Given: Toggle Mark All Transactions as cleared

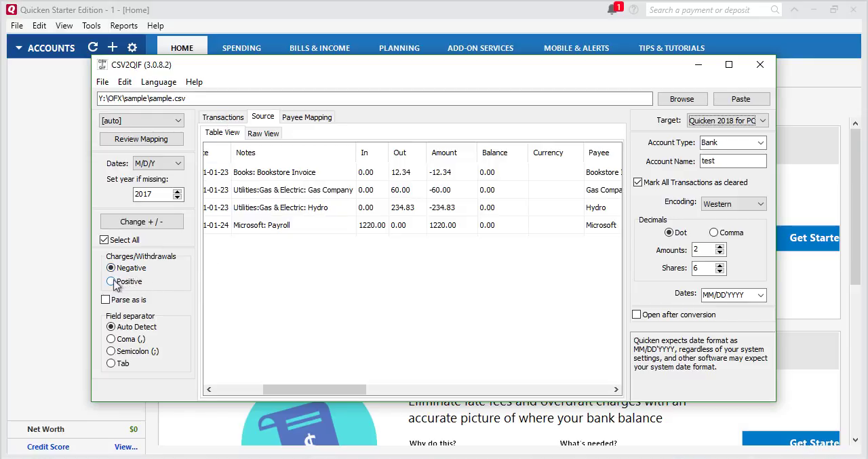Looking at the screenshot, I should pos(637,182).
